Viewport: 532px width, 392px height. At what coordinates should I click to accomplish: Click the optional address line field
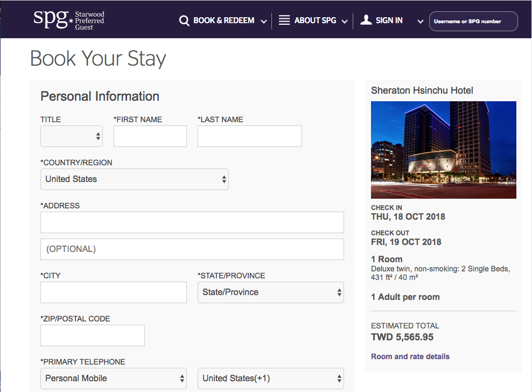pyautogui.click(x=192, y=249)
